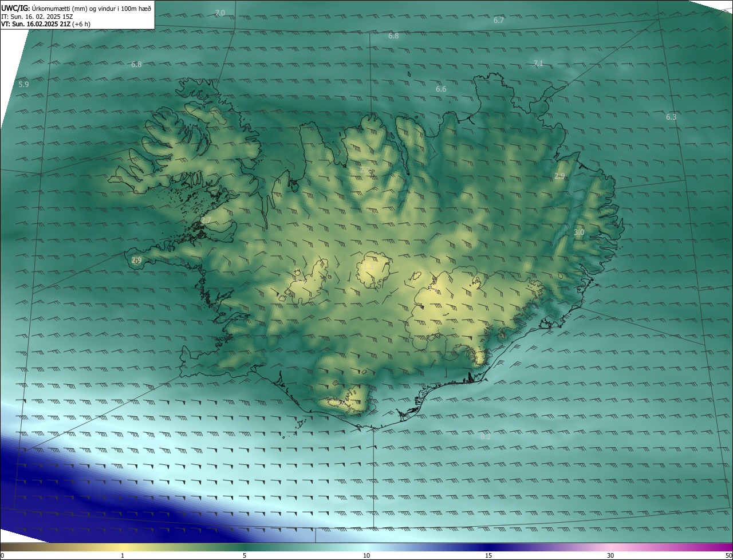Click the 5.9 value label on the map
This screenshot has height=560, width=733.
click(23, 84)
